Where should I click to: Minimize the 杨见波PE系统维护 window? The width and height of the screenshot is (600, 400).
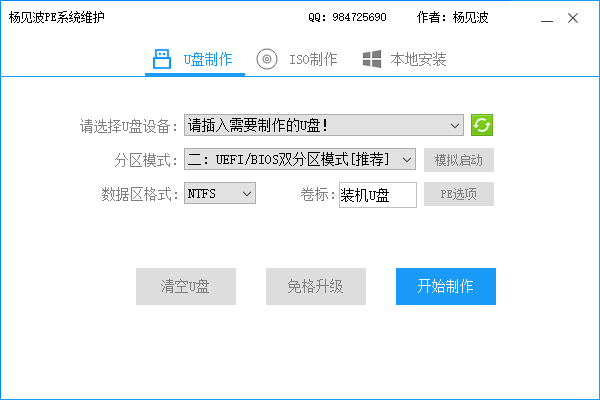click(545, 18)
